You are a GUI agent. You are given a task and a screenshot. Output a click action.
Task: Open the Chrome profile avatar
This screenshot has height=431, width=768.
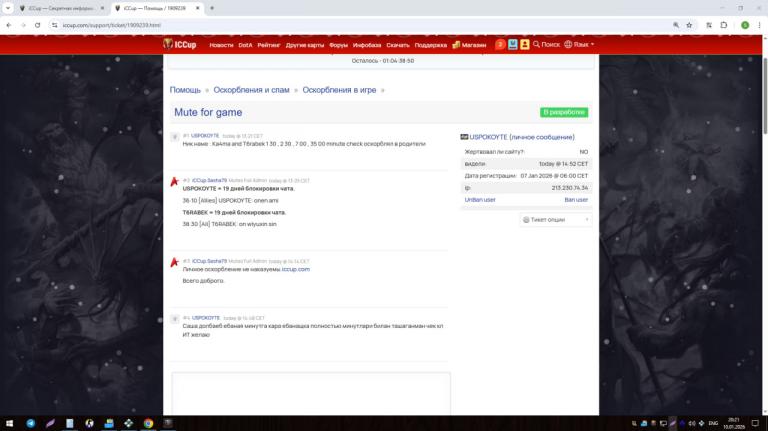click(x=745, y=25)
